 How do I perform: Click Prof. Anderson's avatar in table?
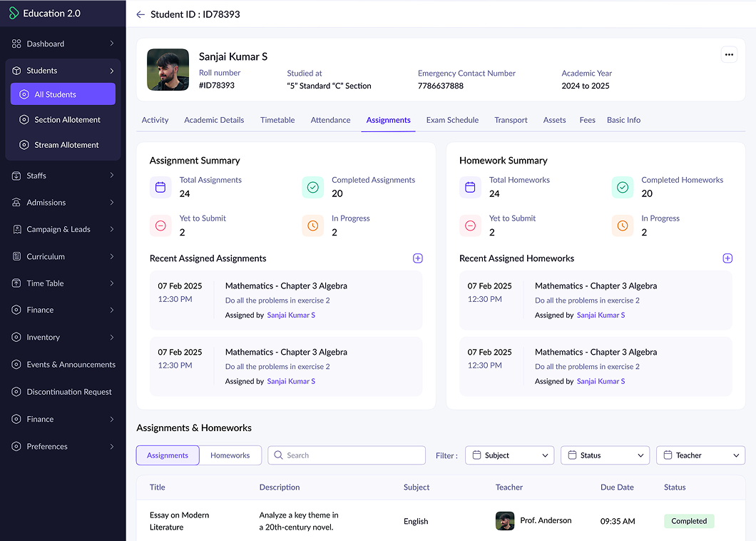click(x=505, y=521)
